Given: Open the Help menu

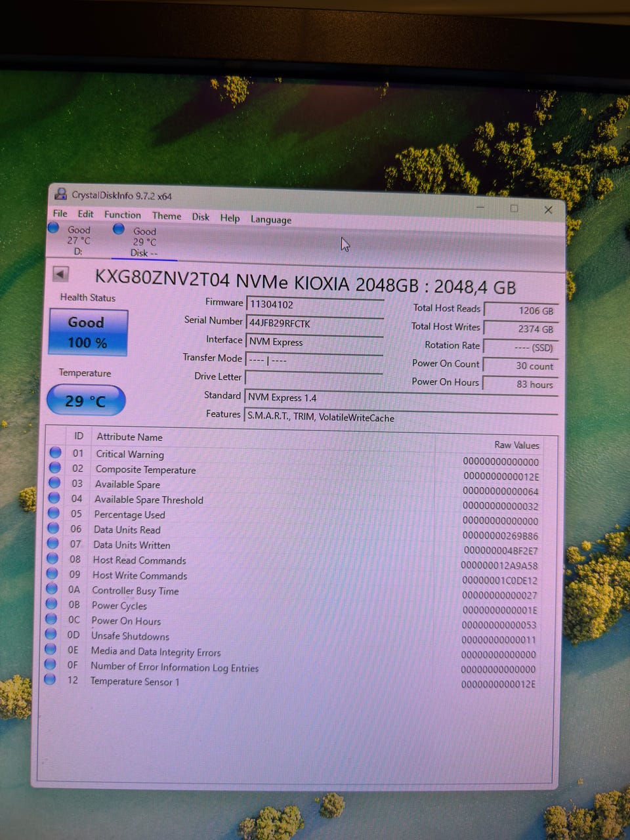Looking at the screenshot, I should point(230,218).
